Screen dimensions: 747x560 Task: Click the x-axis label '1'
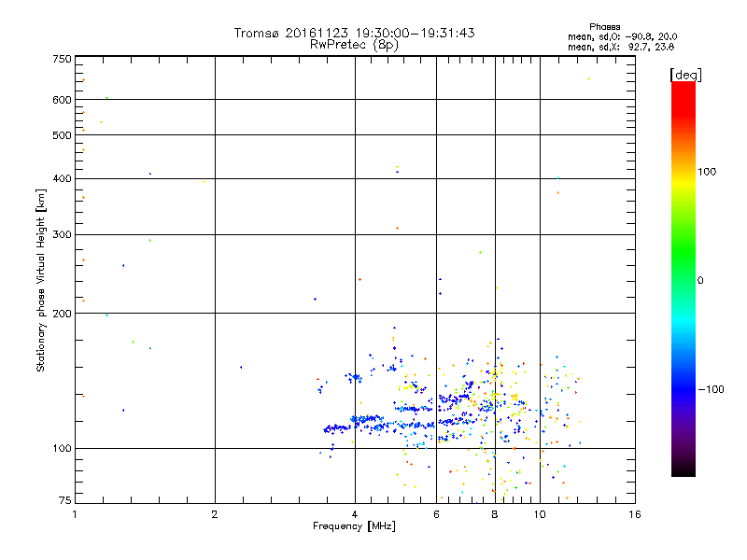[75, 514]
